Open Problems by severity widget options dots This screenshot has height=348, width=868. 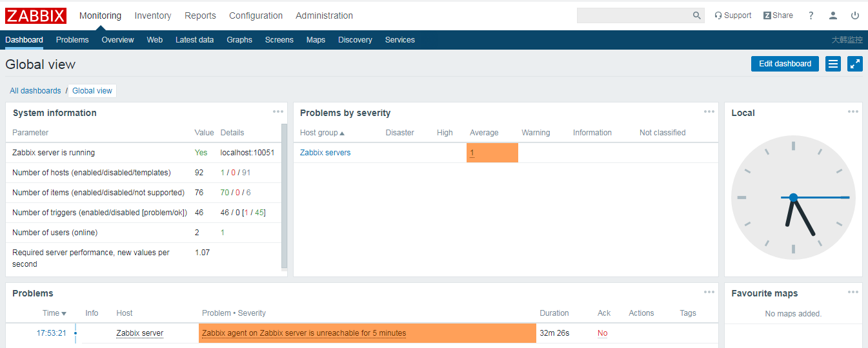coord(709,111)
